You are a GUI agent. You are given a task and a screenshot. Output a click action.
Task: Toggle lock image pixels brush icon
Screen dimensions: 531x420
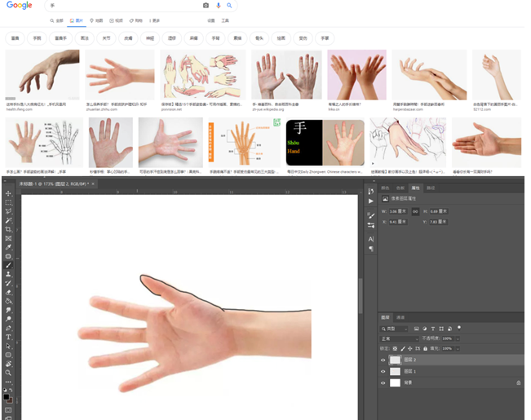click(x=403, y=348)
